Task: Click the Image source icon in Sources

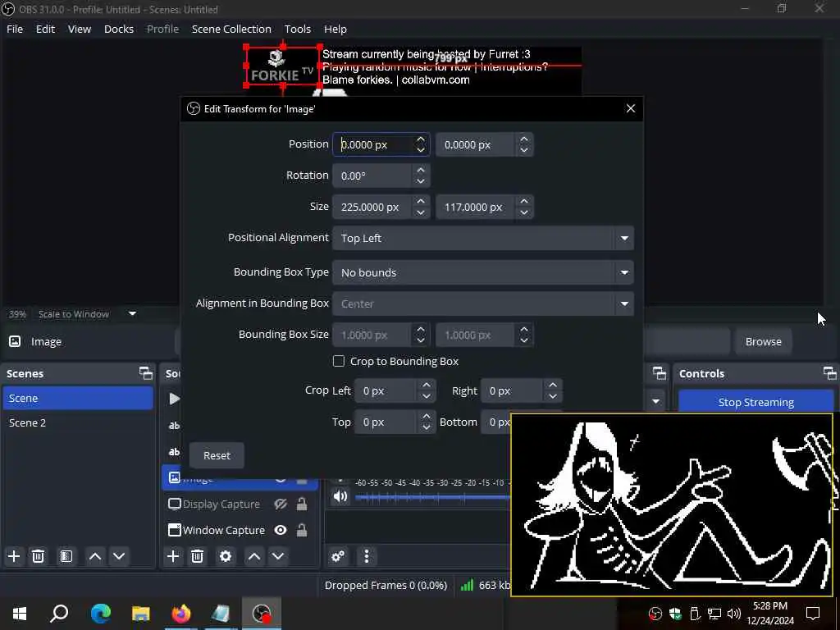Action: pos(175,477)
